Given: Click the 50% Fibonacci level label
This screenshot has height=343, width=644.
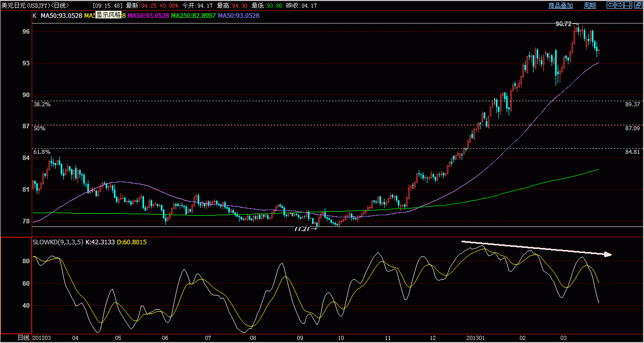Looking at the screenshot, I should tap(39, 129).
